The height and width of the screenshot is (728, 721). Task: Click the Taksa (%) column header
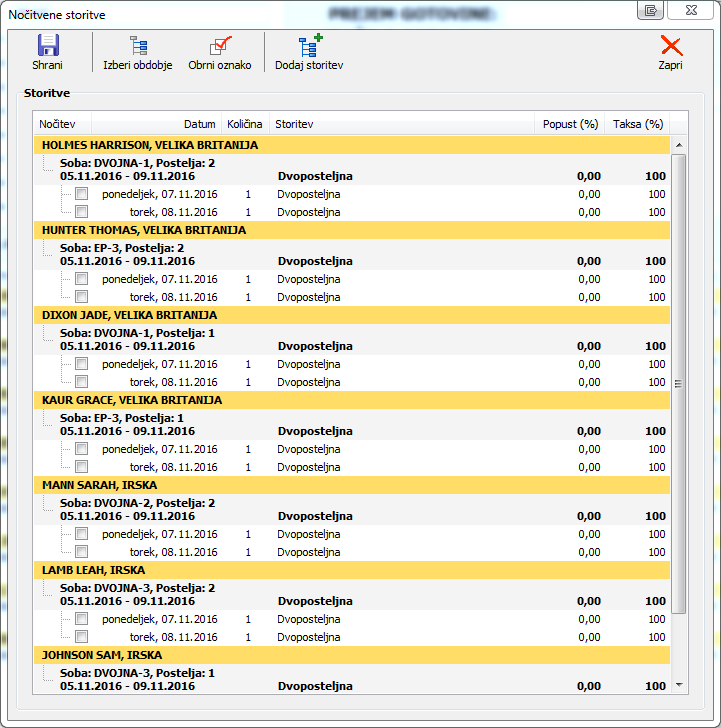[x=638, y=124]
